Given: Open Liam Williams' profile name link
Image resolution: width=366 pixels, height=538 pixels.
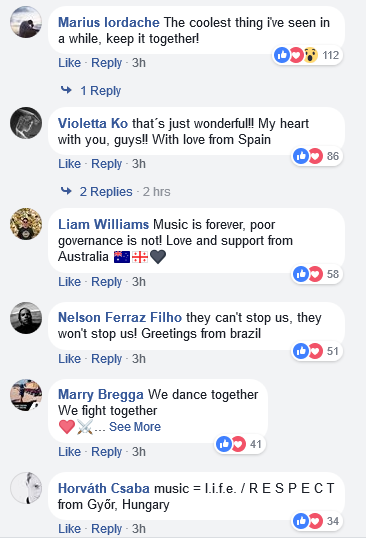Looking at the screenshot, I should coord(104,224).
